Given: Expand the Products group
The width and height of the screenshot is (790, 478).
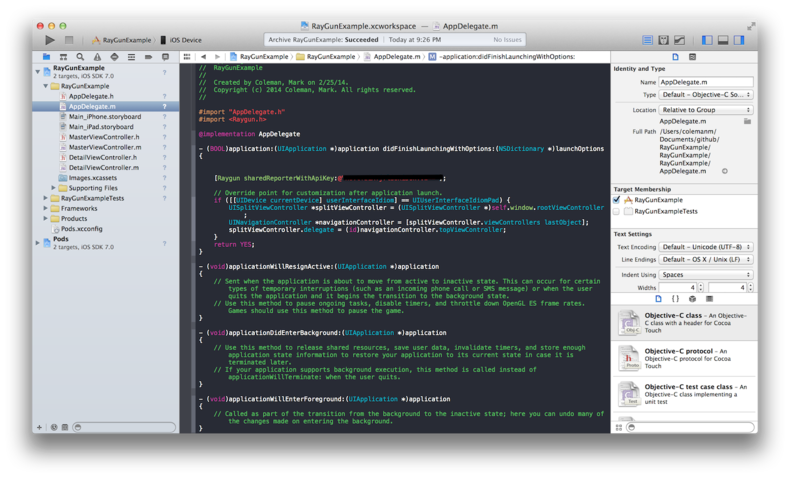Looking at the screenshot, I should coord(46,218).
